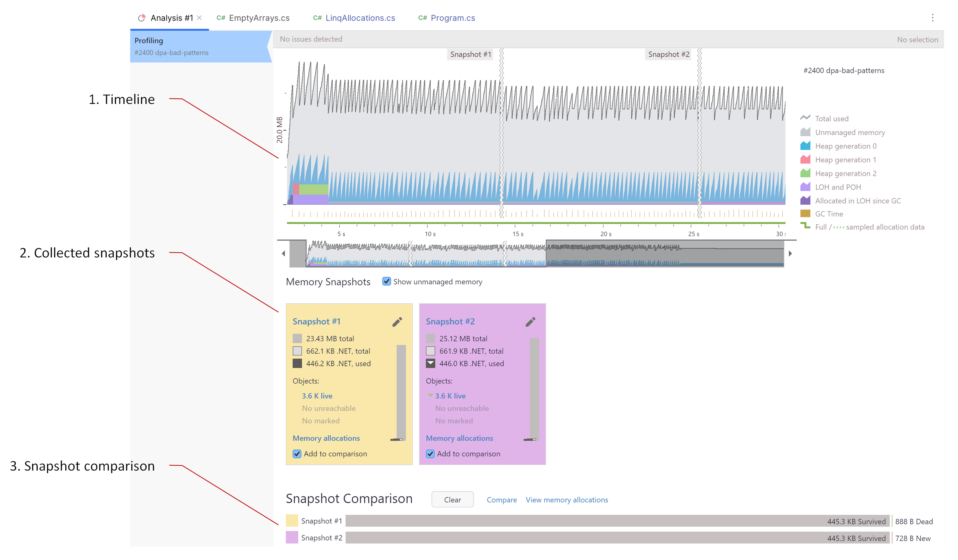Open the .NET used dropdown in Snapshot #2
Viewport: 958px width, 560px height.
(430, 364)
